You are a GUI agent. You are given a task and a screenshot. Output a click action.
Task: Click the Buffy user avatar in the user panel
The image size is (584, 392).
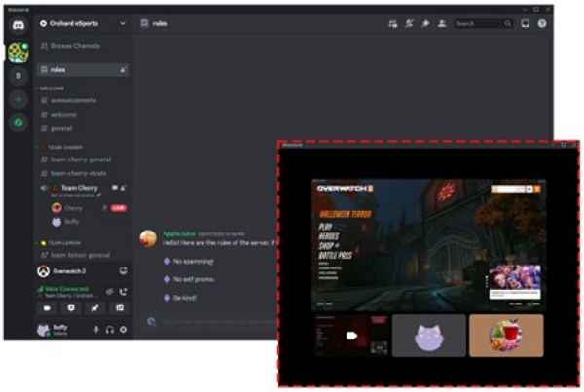(x=43, y=330)
